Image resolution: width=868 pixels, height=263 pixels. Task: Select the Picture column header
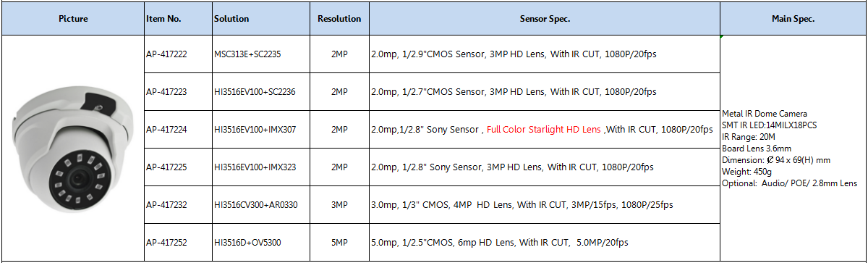pos(73,19)
